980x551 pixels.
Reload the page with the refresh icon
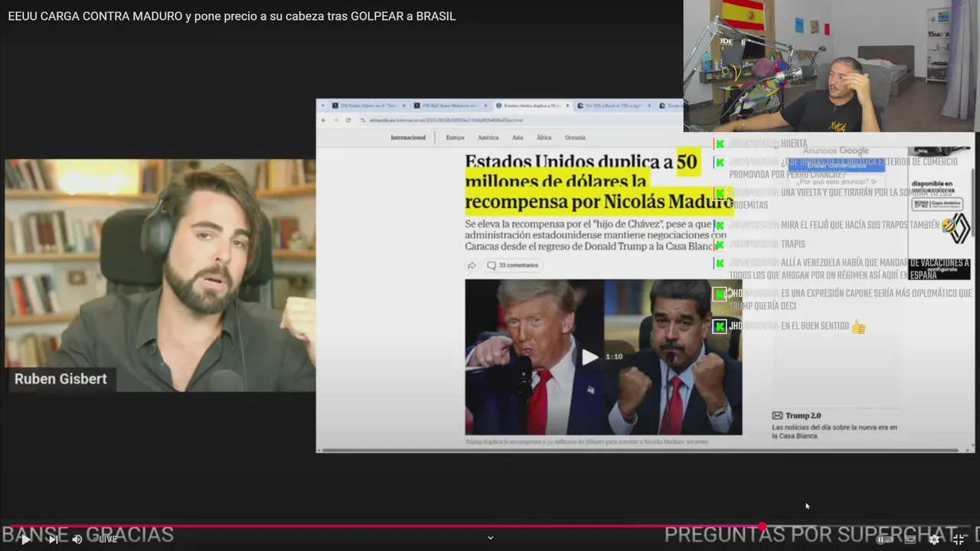(348, 120)
